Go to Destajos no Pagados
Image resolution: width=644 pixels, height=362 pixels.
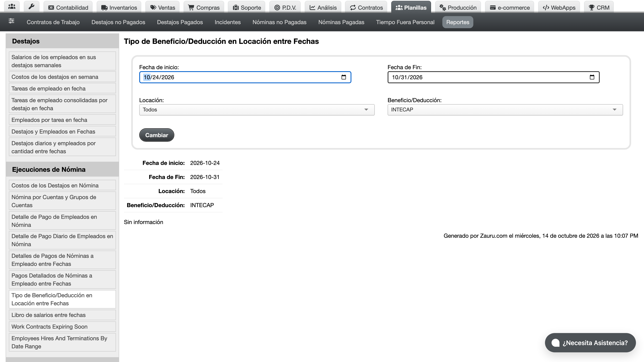tap(118, 22)
